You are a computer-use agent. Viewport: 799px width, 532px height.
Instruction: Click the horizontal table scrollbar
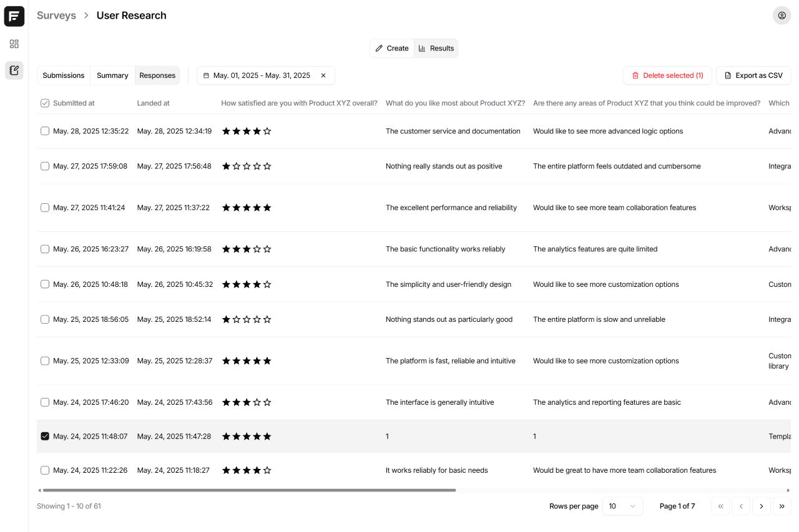coord(250,490)
